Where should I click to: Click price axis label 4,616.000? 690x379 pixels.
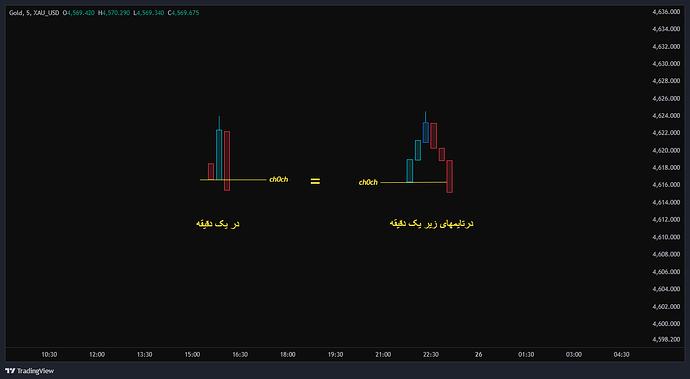click(x=666, y=185)
